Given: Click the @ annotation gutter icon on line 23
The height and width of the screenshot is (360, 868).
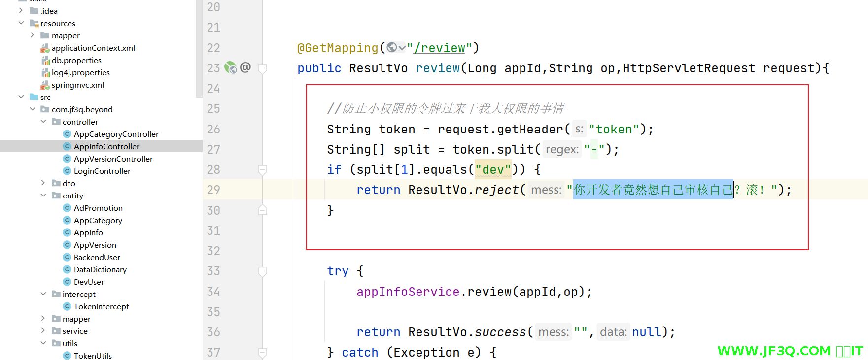Looking at the screenshot, I should coord(245,67).
